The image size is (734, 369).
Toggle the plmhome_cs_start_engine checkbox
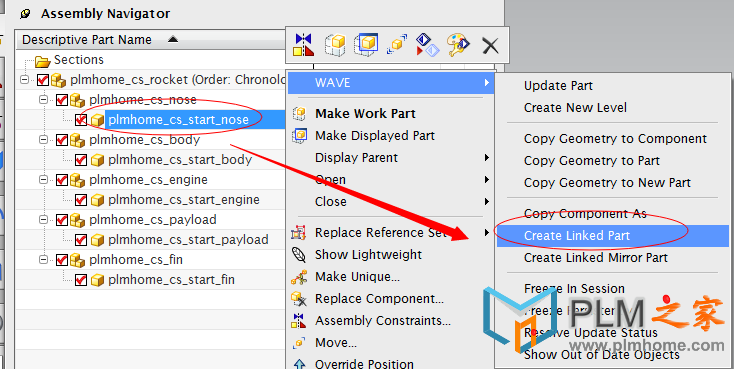pyautogui.click(x=81, y=200)
